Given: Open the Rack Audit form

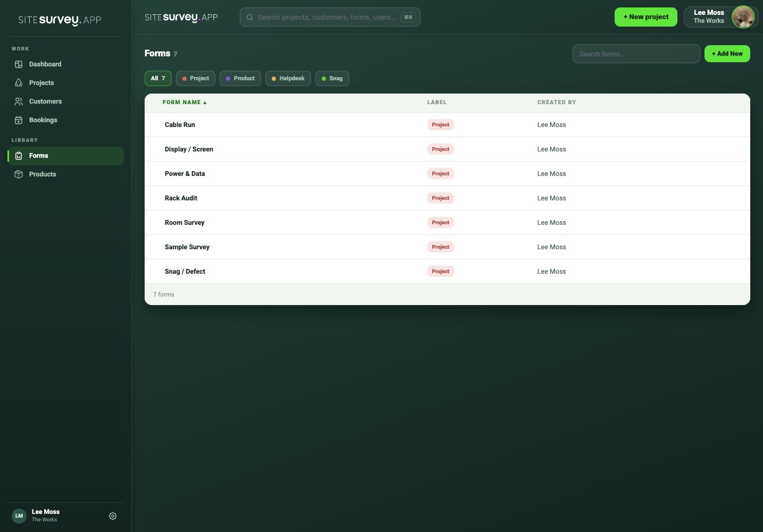Looking at the screenshot, I should (x=181, y=198).
